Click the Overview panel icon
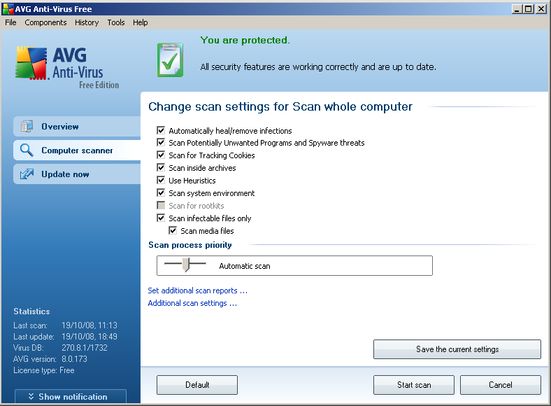 point(26,126)
